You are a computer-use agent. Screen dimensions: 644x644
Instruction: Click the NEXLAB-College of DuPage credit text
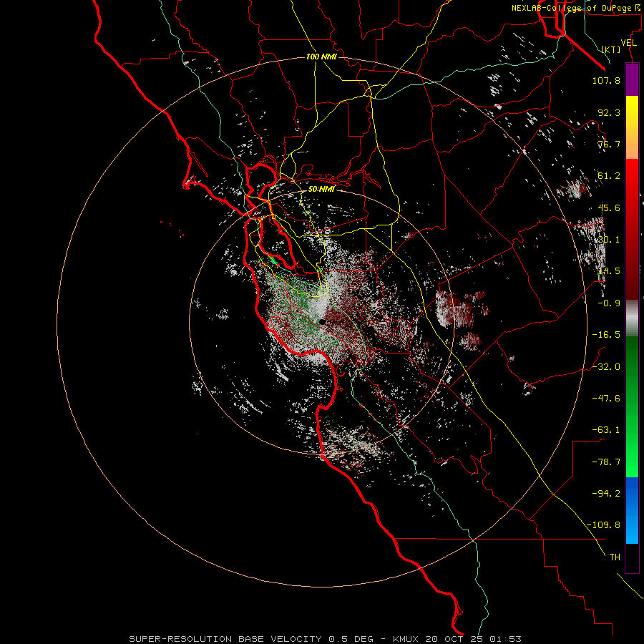coord(575,8)
